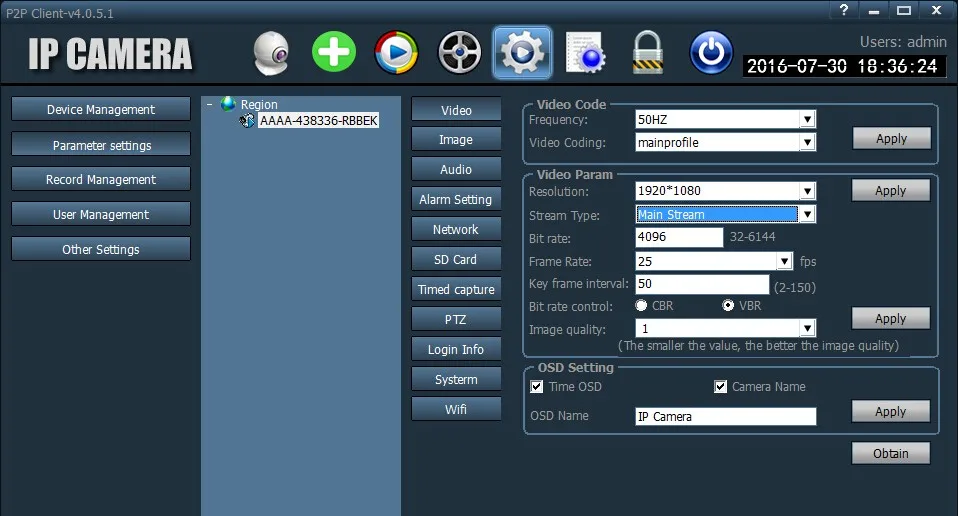This screenshot has width=958, height=516.
Task: Select the CBR bit rate control option
Action: click(x=641, y=305)
